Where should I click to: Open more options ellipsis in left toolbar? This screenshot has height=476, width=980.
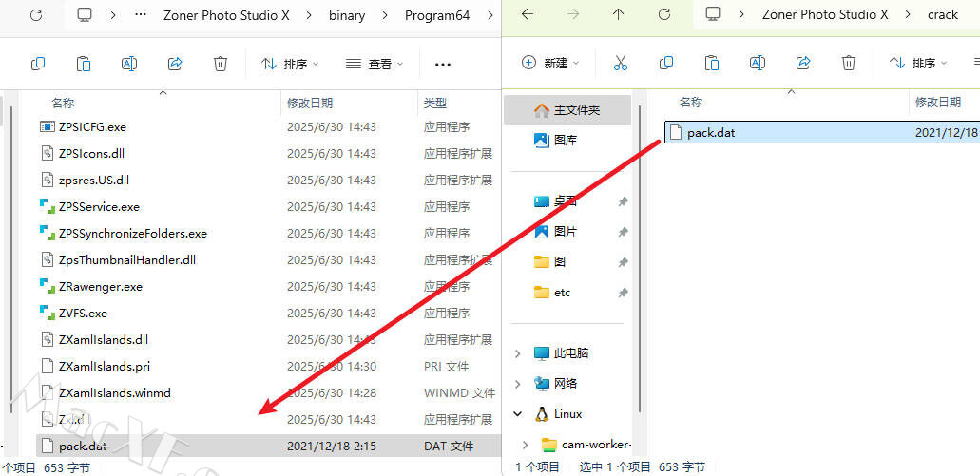click(x=443, y=64)
